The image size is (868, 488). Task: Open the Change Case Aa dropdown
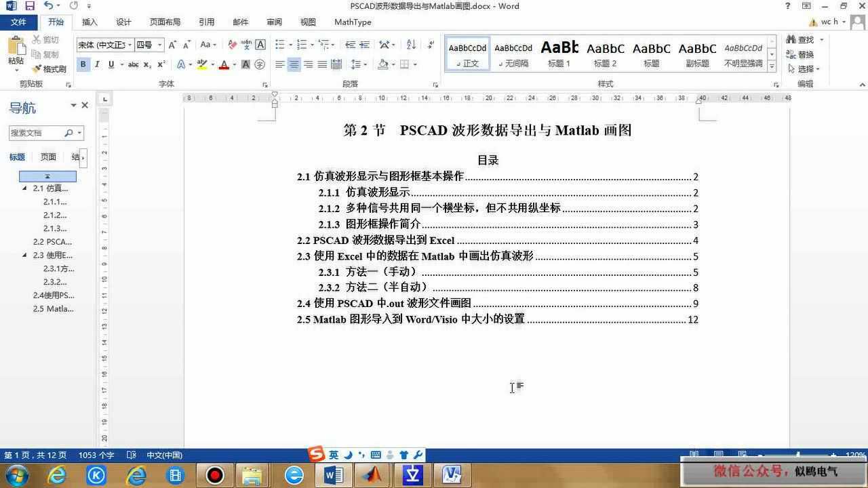208,45
